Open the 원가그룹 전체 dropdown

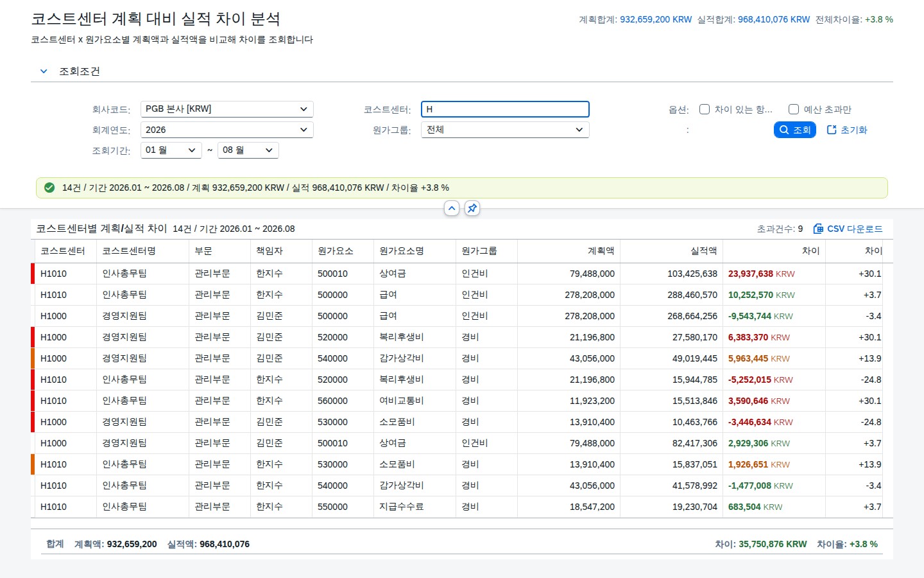click(505, 130)
